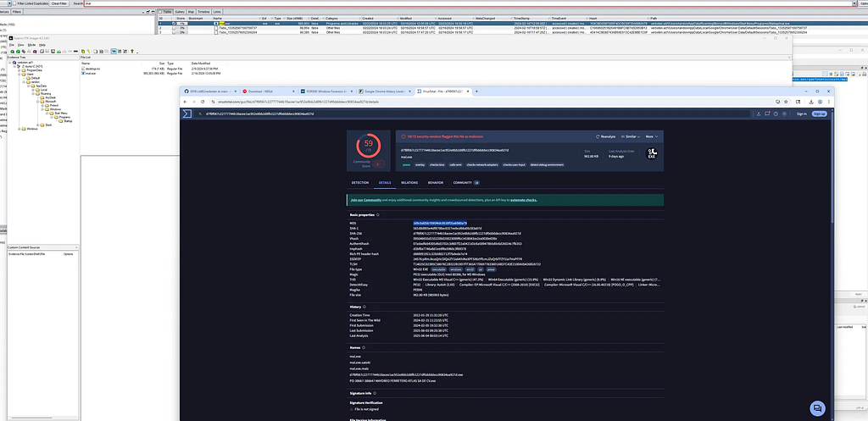This screenshot has height=421, width=868.
Task: Select the highlighted MD5 hash value
Action: click(x=440, y=223)
